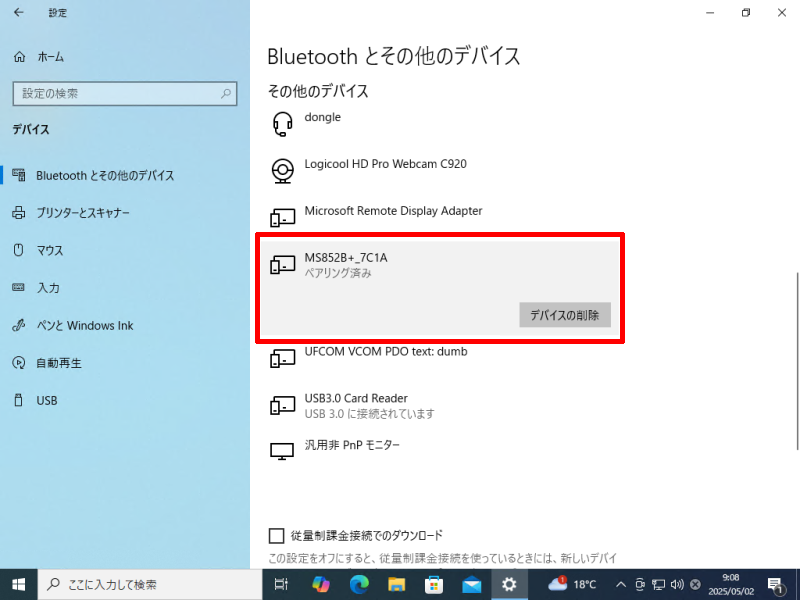800x600 pixels.
Task: Open ペンと Windows Ink settings page
Action: [125, 326]
